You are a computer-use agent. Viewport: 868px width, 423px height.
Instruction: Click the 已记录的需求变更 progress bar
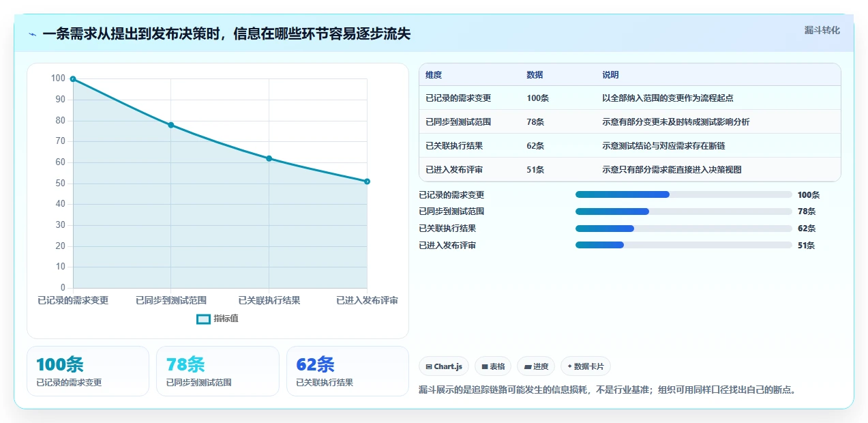tap(684, 194)
